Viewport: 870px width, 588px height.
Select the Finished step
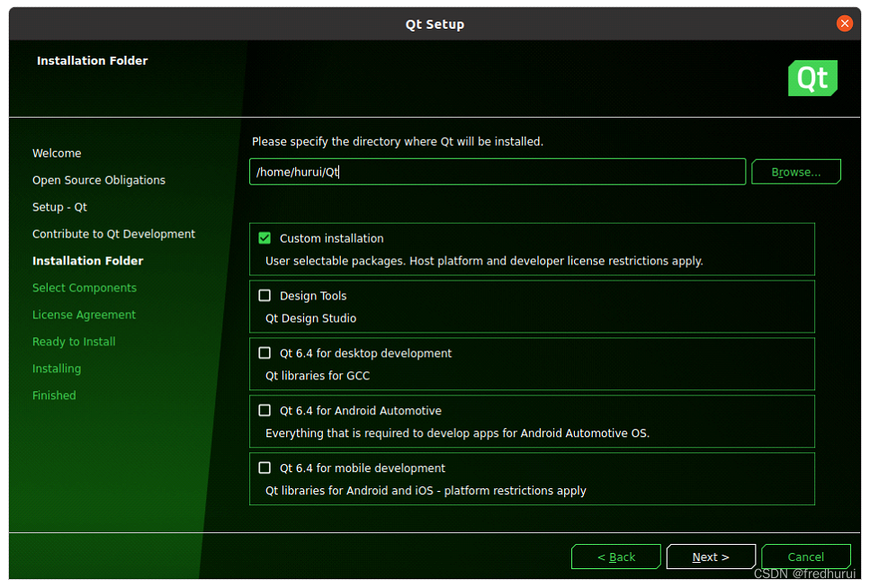pyautogui.click(x=54, y=396)
